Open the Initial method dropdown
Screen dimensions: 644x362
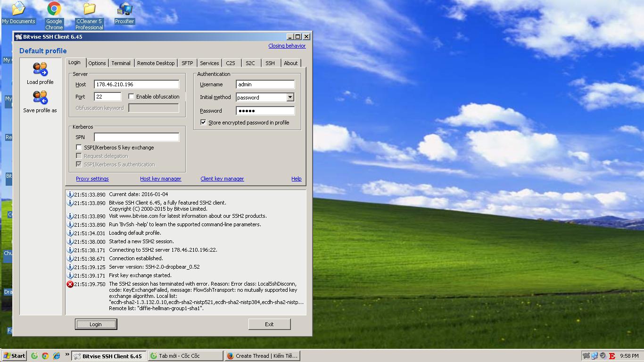[x=290, y=98]
